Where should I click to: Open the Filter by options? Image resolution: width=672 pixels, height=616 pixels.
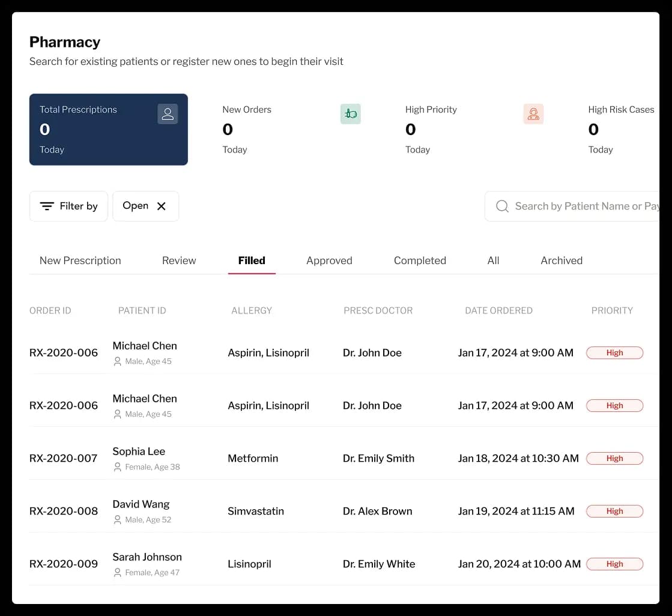(x=68, y=206)
